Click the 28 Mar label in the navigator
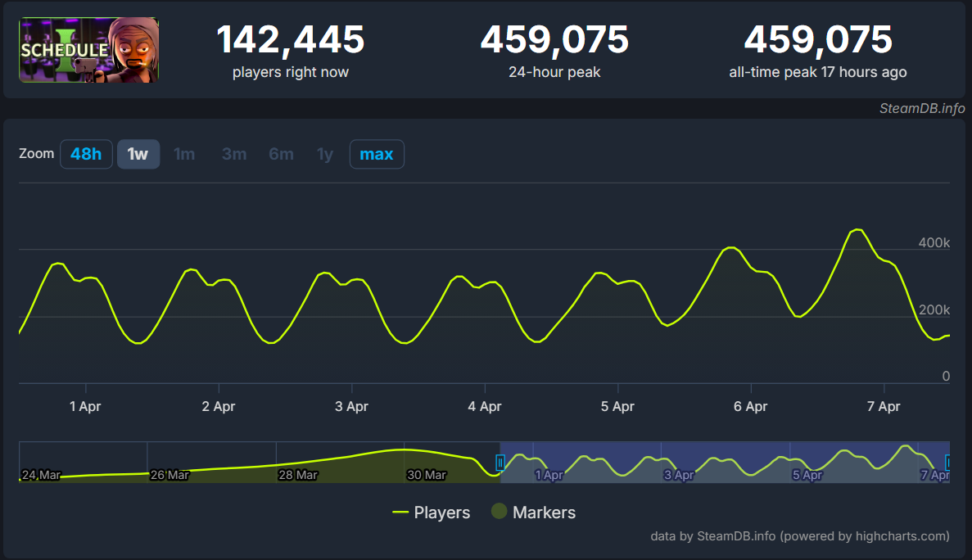 297,475
